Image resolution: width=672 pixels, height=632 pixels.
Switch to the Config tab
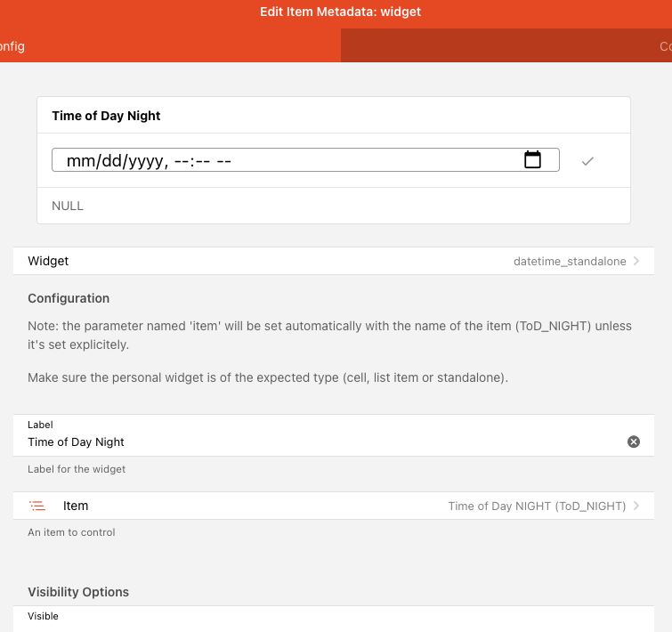coord(12,46)
